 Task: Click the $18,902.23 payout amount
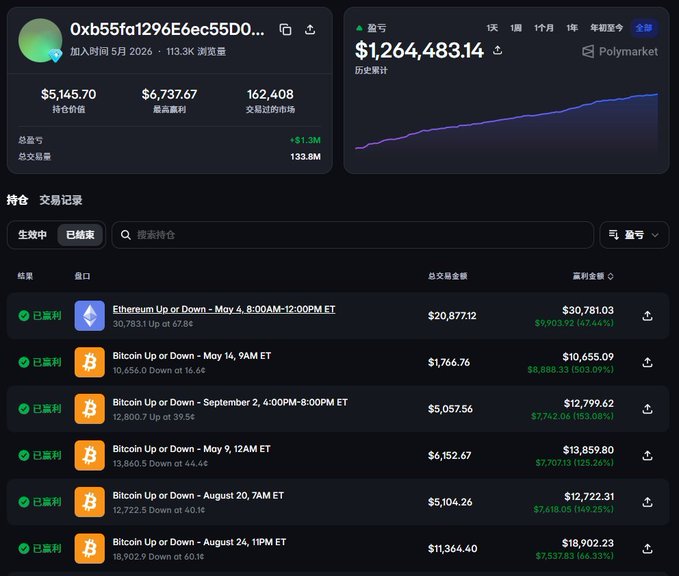click(x=588, y=543)
